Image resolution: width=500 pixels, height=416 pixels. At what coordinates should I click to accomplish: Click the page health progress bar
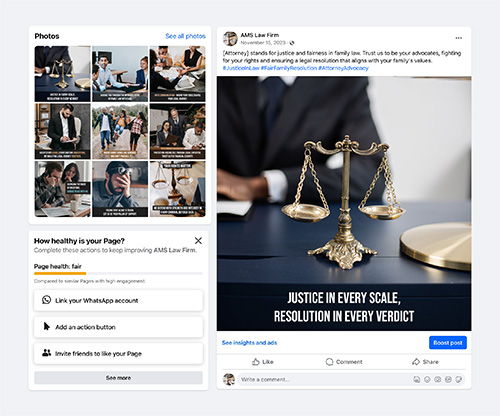pos(118,273)
